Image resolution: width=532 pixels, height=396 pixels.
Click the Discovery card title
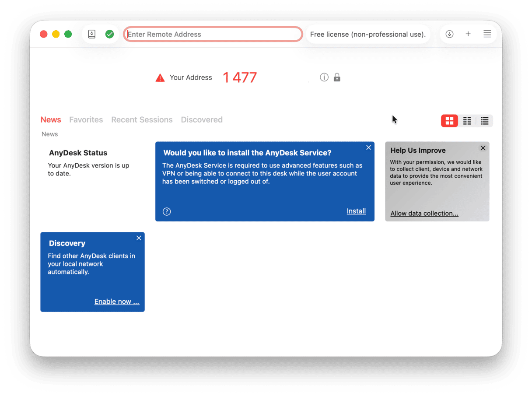coord(67,243)
